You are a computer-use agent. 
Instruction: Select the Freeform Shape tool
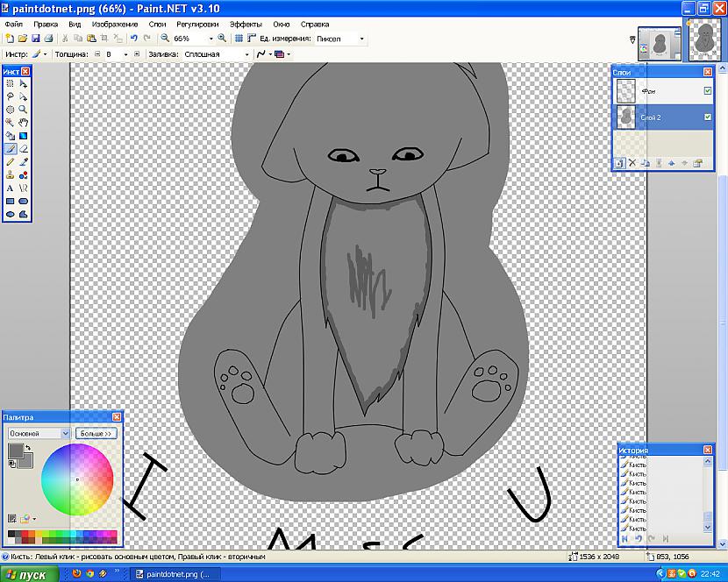(23, 214)
